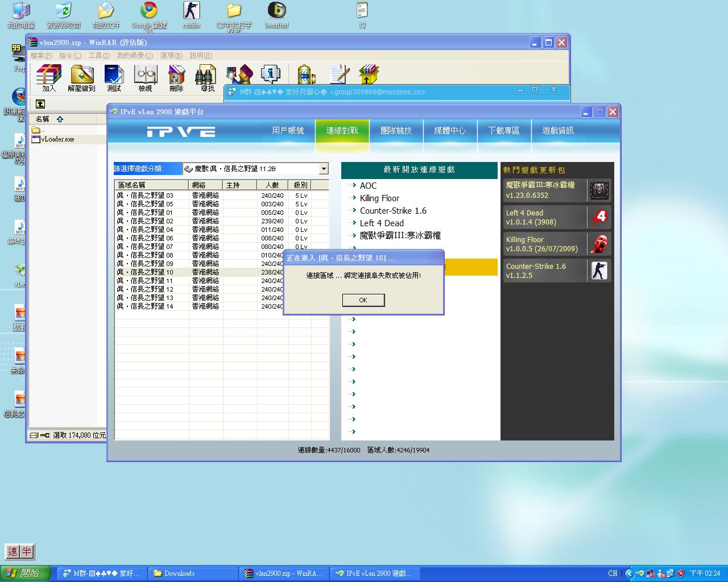
Task: Sort rooms by the 人數 column header
Action: pyautogui.click(x=272, y=185)
